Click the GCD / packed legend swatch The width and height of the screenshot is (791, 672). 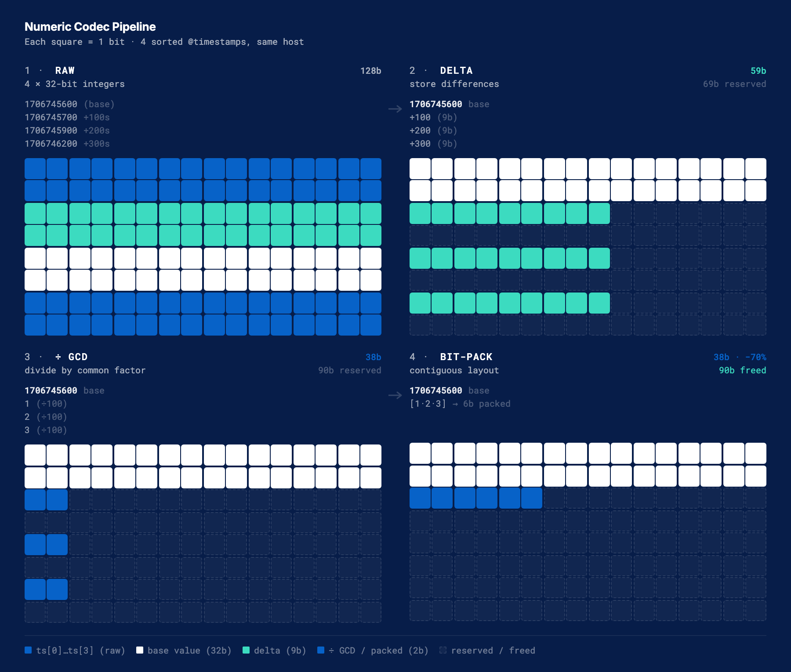point(321,650)
